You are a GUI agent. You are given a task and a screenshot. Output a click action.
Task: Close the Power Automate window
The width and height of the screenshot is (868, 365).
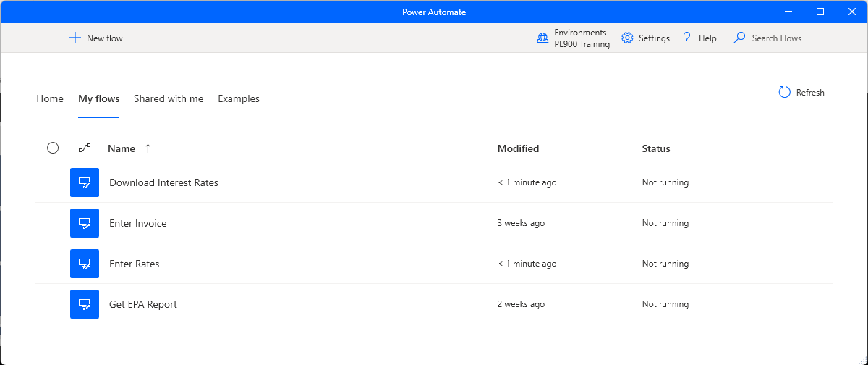point(852,12)
